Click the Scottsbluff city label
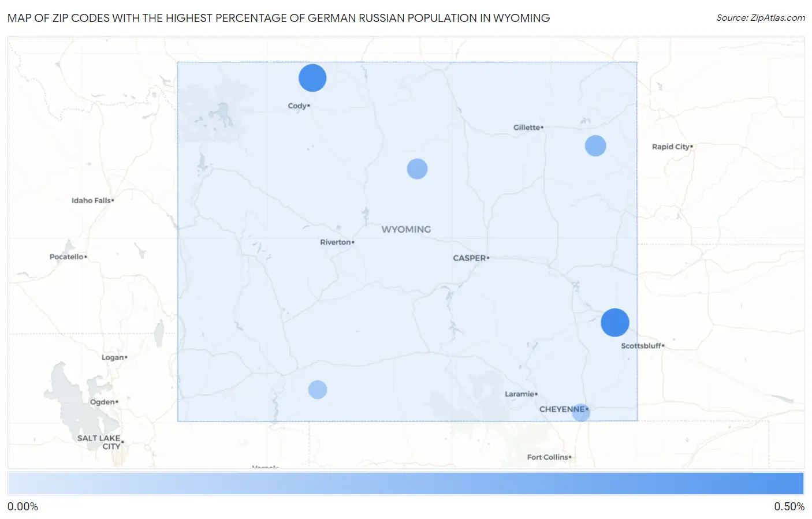812x519 pixels. (641, 346)
